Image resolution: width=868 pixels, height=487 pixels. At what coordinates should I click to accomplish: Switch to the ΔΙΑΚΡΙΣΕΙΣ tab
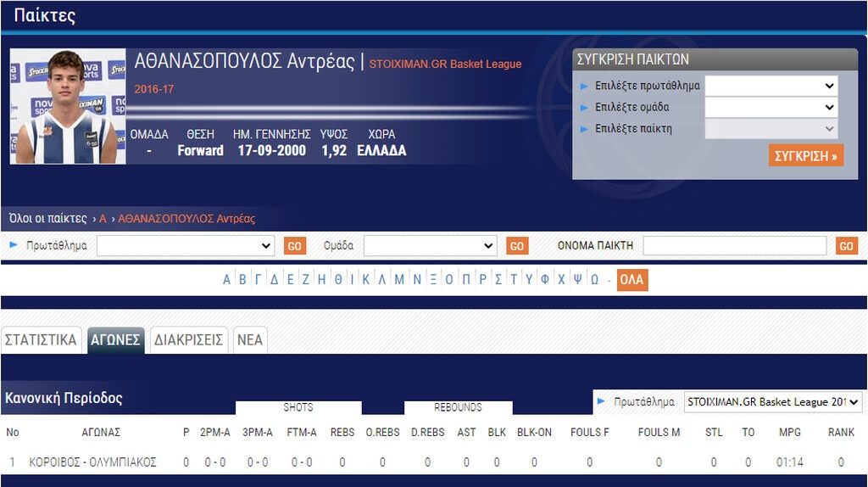click(189, 339)
